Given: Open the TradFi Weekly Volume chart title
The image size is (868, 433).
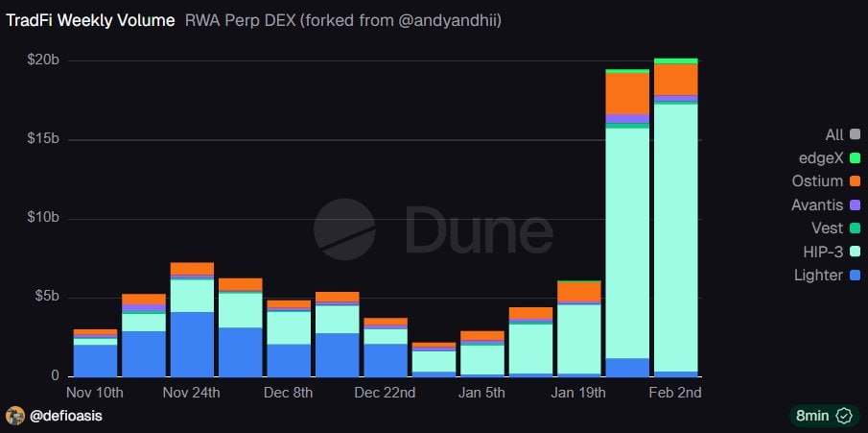Looking at the screenshot, I should 91,19.
